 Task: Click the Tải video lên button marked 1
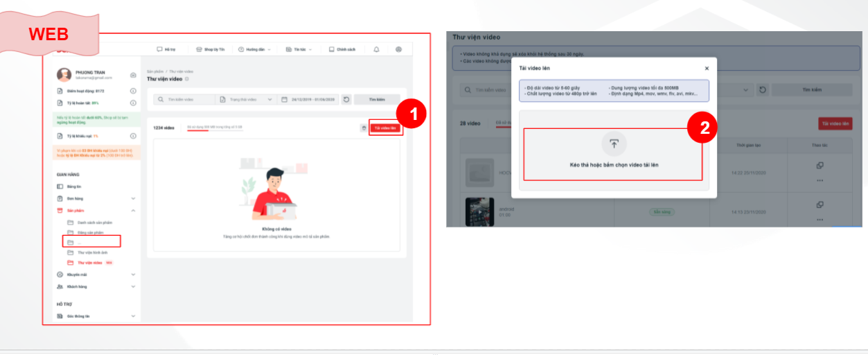tap(384, 128)
